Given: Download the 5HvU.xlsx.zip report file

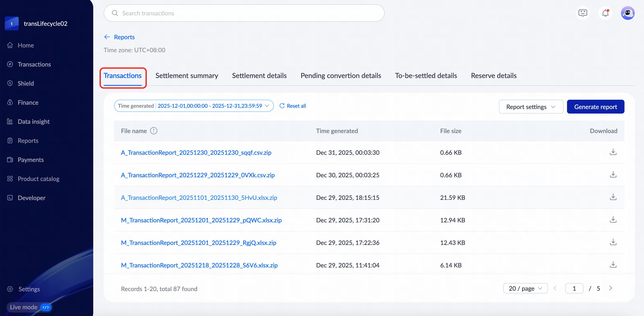Looking at the screenshot, I should tap(613, 197).
